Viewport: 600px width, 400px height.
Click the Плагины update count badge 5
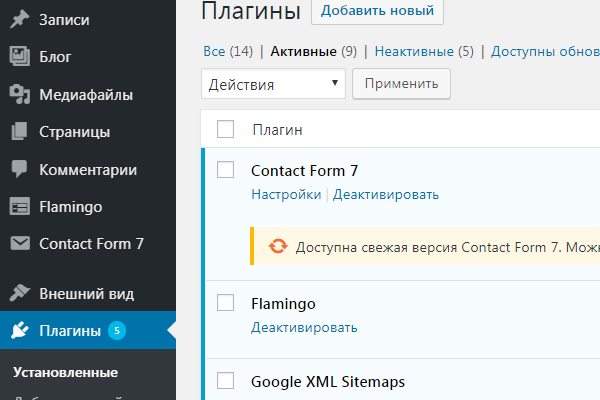tap(117, 330)
